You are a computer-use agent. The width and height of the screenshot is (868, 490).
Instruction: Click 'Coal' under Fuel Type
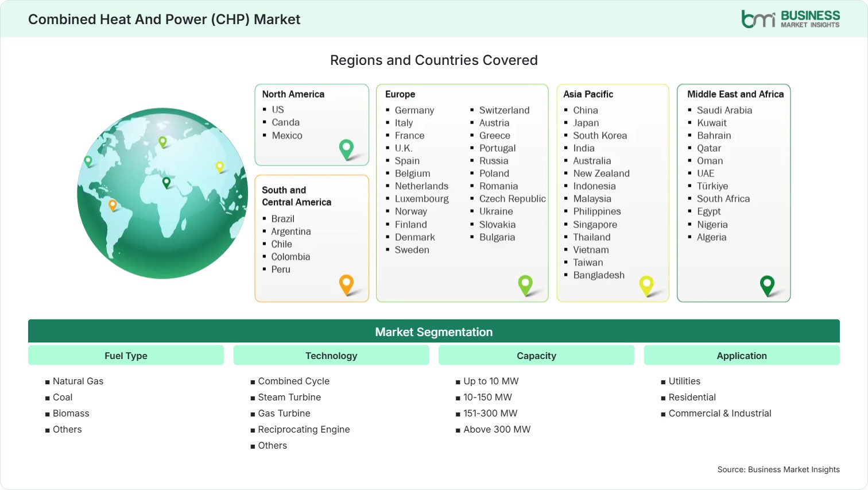(63, 397)
